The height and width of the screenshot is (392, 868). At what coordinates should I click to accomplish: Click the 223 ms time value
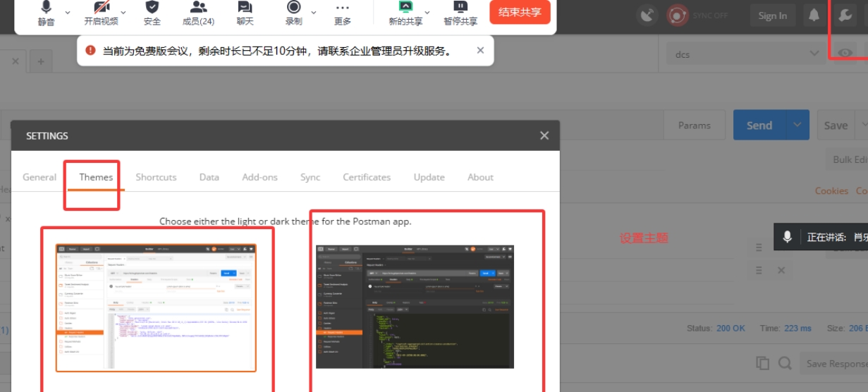click(797, 328)
